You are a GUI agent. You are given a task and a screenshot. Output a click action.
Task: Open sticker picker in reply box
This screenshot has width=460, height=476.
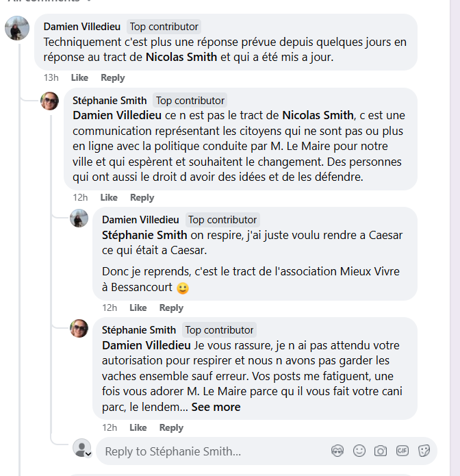(x=424, y=451)
